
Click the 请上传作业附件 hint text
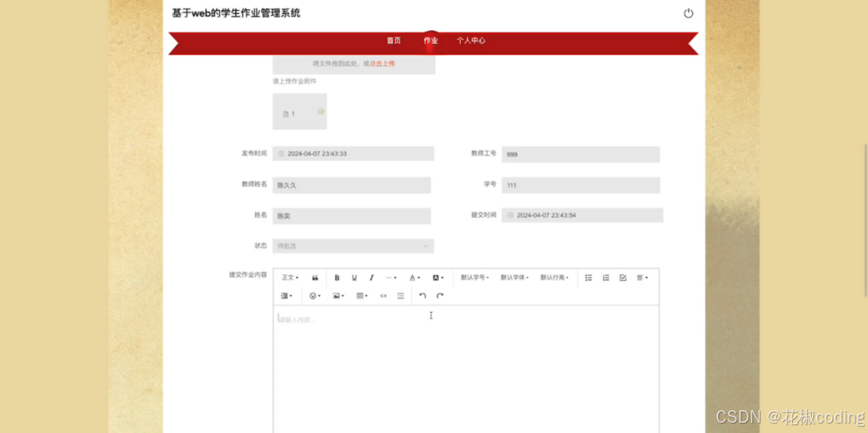coord(295,82)
